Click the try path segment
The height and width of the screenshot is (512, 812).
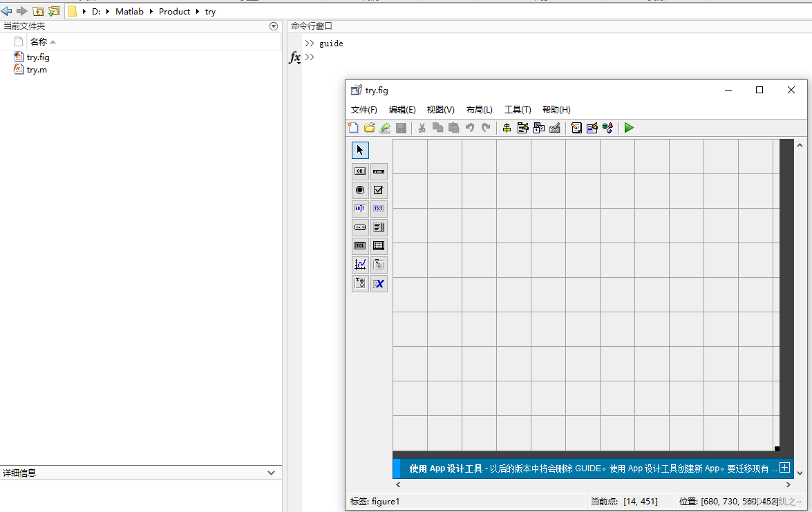pyautogui.click(x=210, y=11)
